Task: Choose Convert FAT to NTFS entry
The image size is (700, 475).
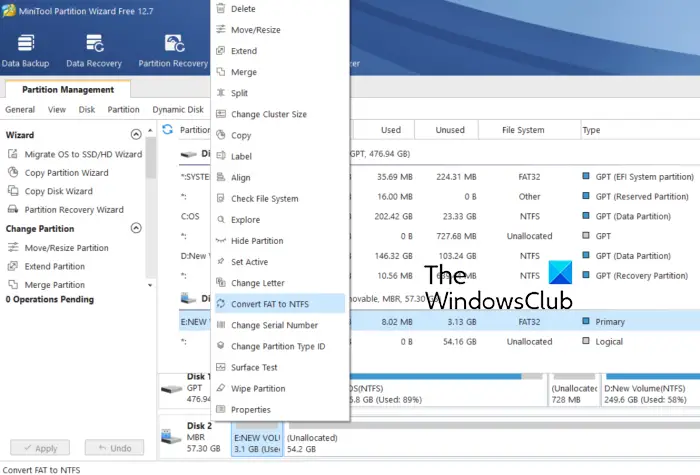Action: (x=280, y=304)
